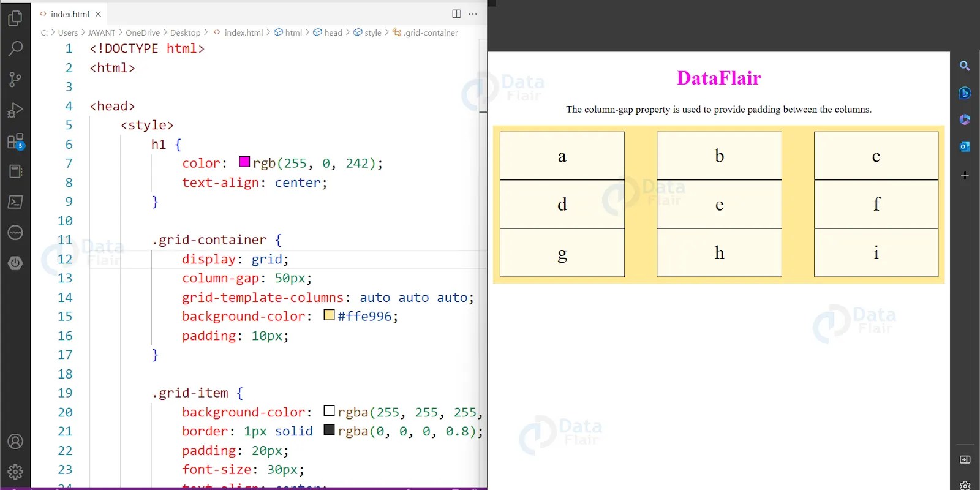
Task: Expand the OneDrive breadcrumb
Action: tap(143, 32)
